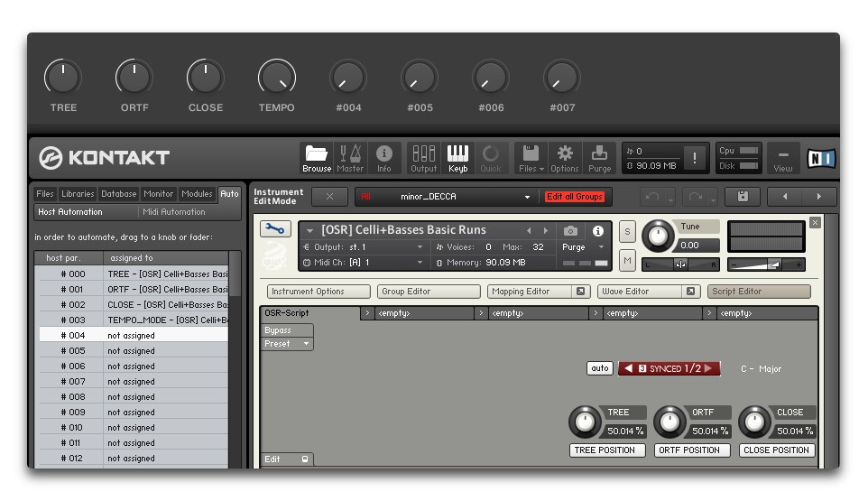Image resolution: width=868 pixels, height=501 pixels.
Task: Click the redo arrow icon
Action: point(695,197)
